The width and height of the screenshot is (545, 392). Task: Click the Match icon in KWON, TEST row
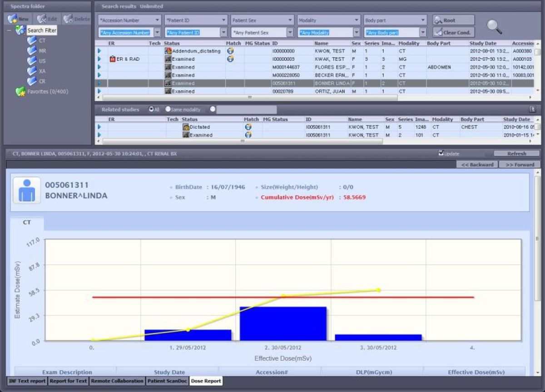pyautogui.click(x=230, y=51)
